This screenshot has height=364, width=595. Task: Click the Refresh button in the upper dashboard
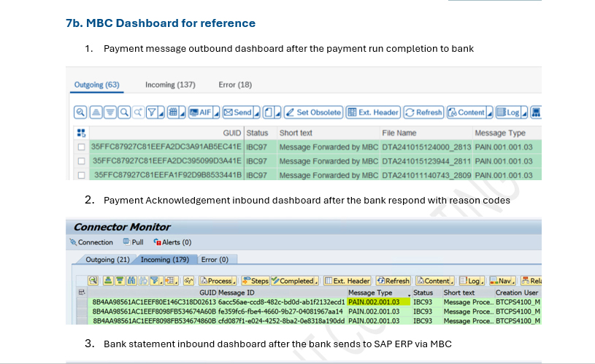click(x=424, y=112)
